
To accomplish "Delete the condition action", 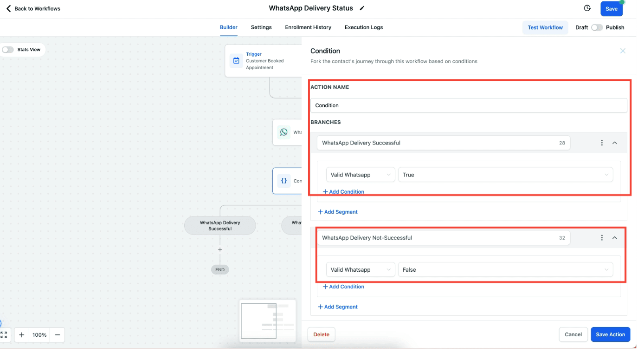I will (x=321, y=334).
